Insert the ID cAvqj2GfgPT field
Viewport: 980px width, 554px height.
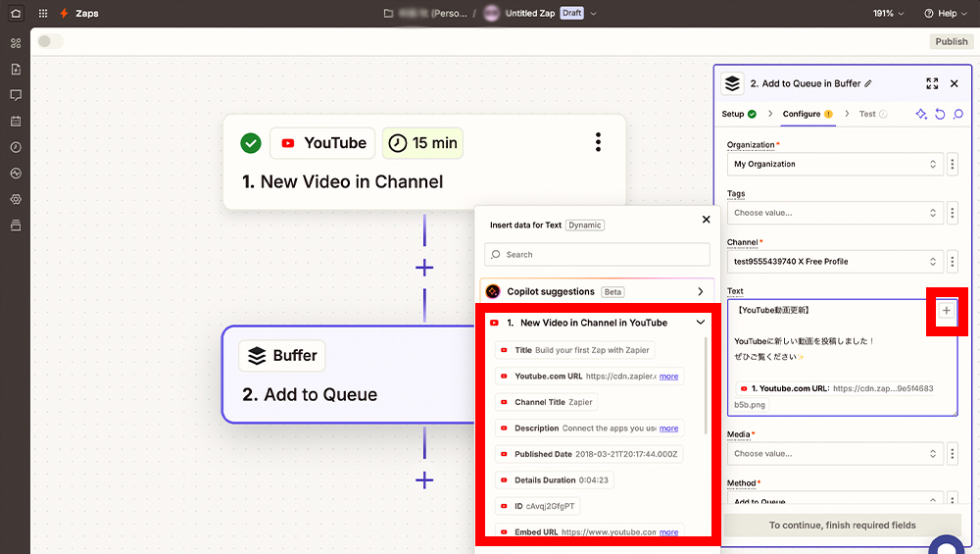537,506
